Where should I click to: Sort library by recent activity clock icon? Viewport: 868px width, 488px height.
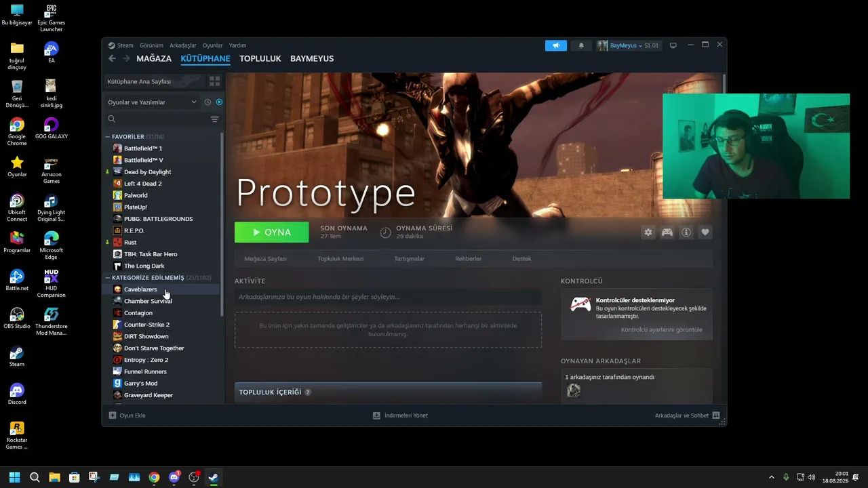pyautogui.click(x=208, y=102)
